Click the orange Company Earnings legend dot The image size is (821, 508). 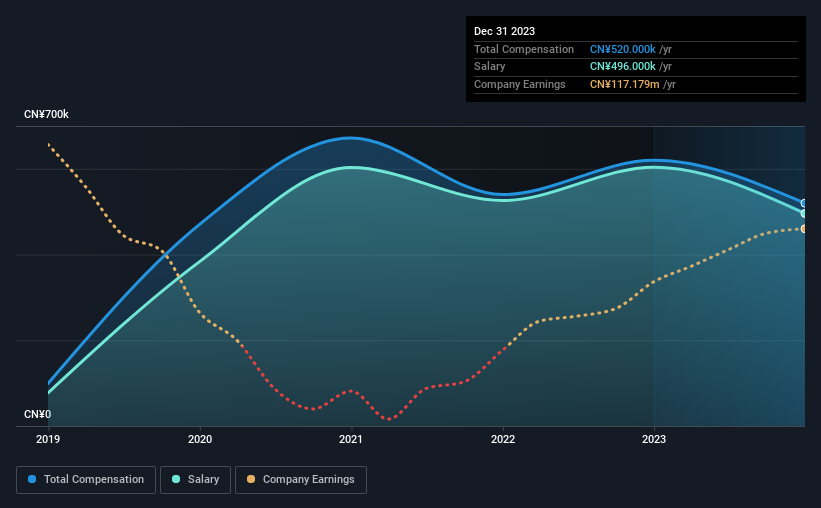click(x=251, y=479)
